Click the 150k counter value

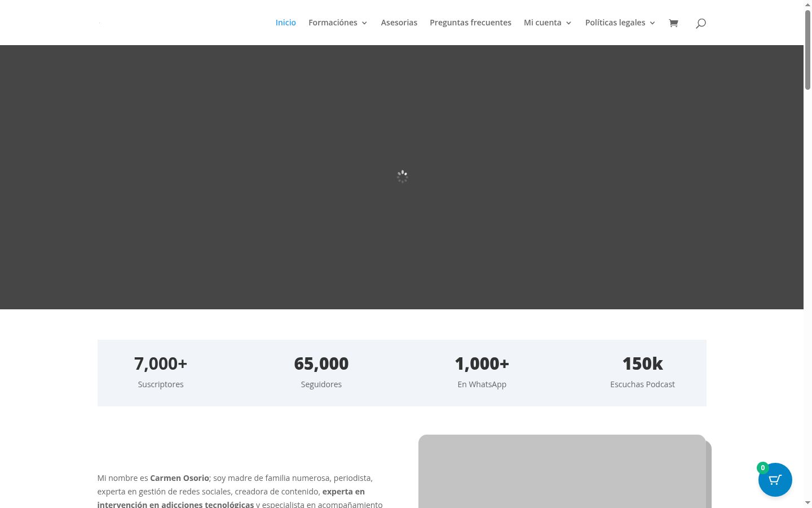pyautogui.click(x=642, y=364)
